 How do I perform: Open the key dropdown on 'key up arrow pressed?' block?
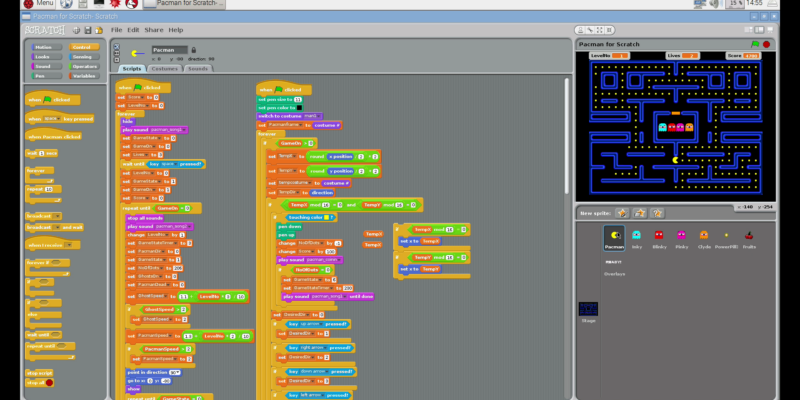[311, 324]
